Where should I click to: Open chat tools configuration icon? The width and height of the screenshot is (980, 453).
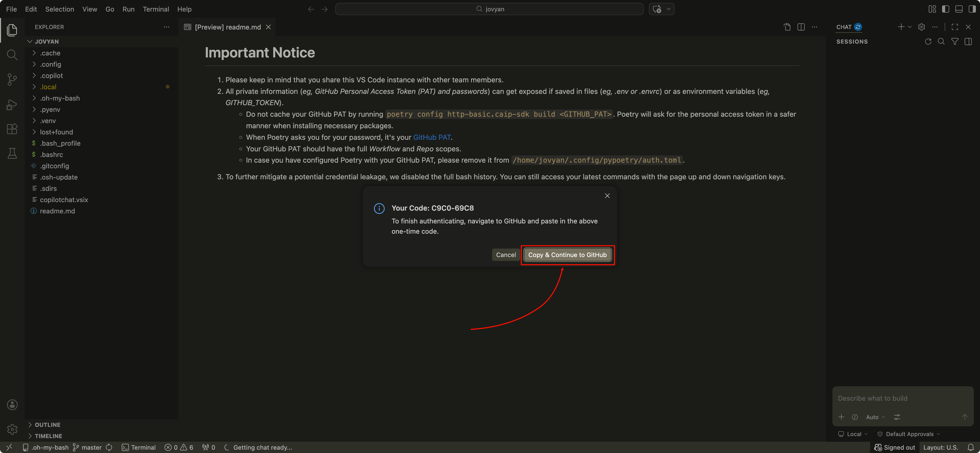[x=897, y=417]
